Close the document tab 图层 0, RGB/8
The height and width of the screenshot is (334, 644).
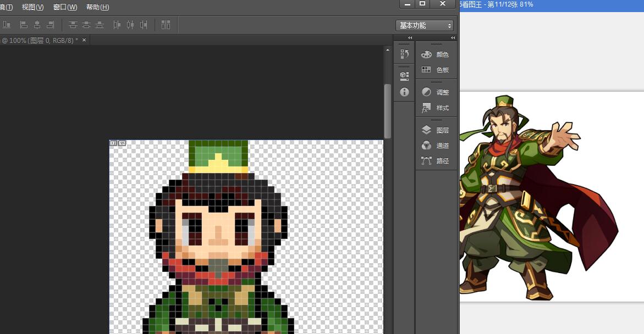coord(84,40)
